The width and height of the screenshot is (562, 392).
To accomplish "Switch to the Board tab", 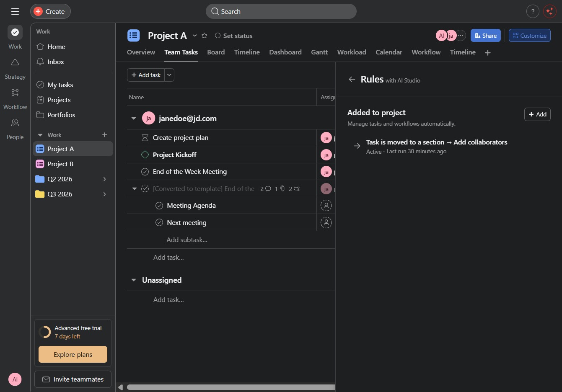I will pos(216,52).
